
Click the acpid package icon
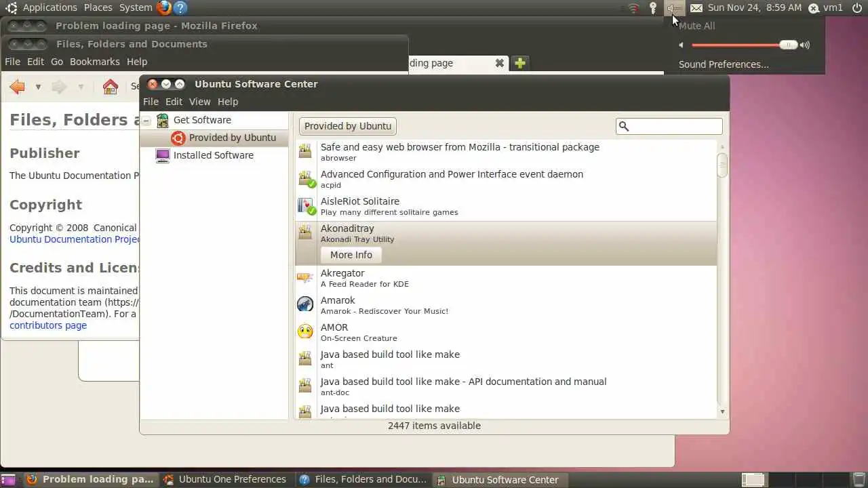click(307, 178)
